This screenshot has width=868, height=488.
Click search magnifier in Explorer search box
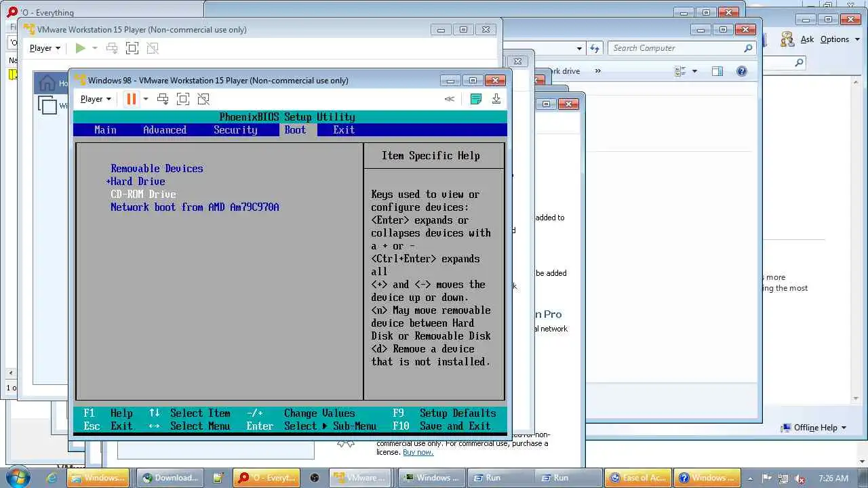(748, 48)
